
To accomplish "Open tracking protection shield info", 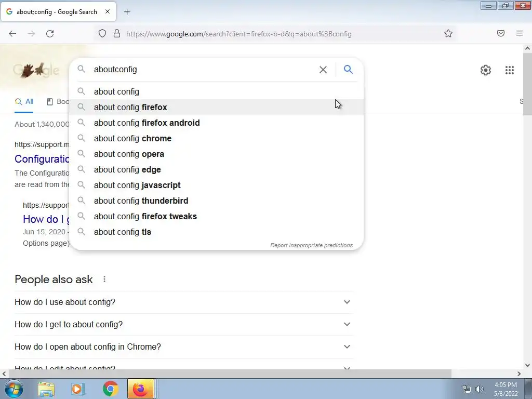I will [x=102, y=33].
